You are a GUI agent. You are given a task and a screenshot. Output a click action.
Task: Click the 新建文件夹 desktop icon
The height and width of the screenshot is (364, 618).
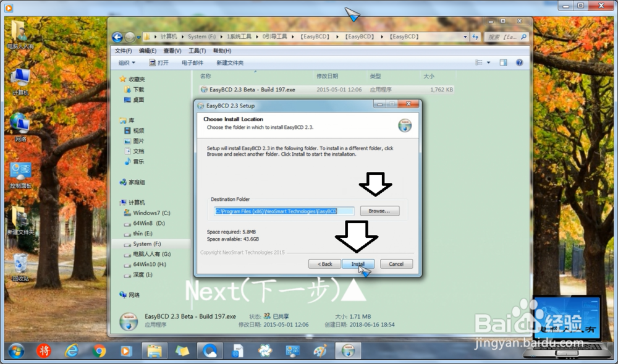point(20,221)
